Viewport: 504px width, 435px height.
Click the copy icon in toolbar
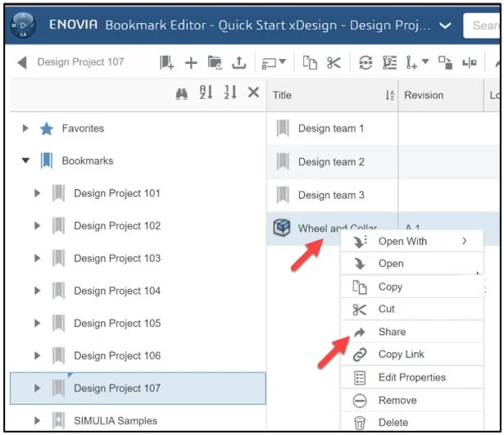[x=311, y=62]
